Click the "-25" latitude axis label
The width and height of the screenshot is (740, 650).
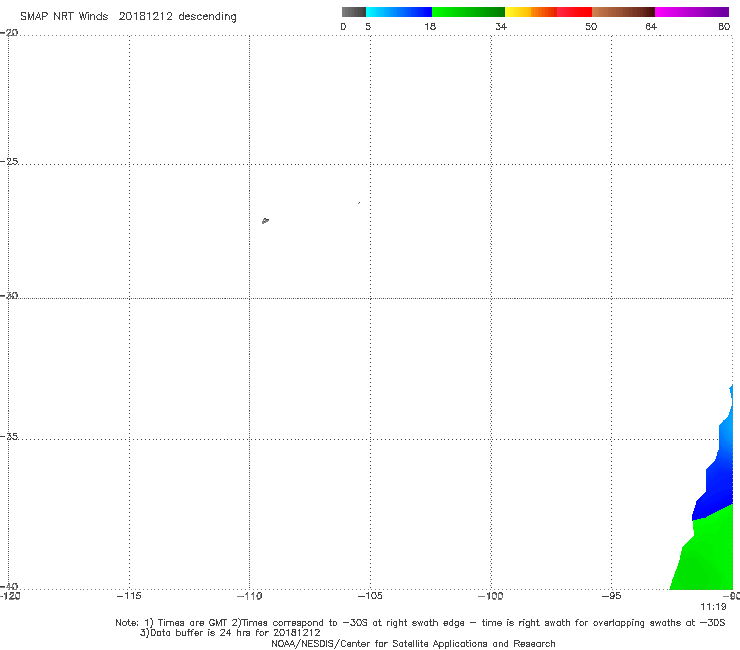(x=9, y=161)
